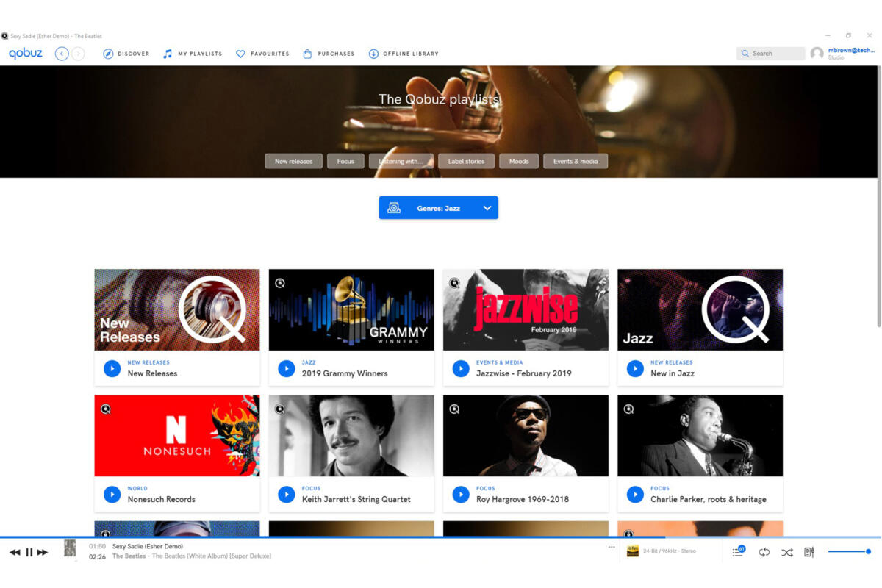This screenshot has width=882, height=588.
Task: Go back with the back arrow
Action: tap(62, 54)
